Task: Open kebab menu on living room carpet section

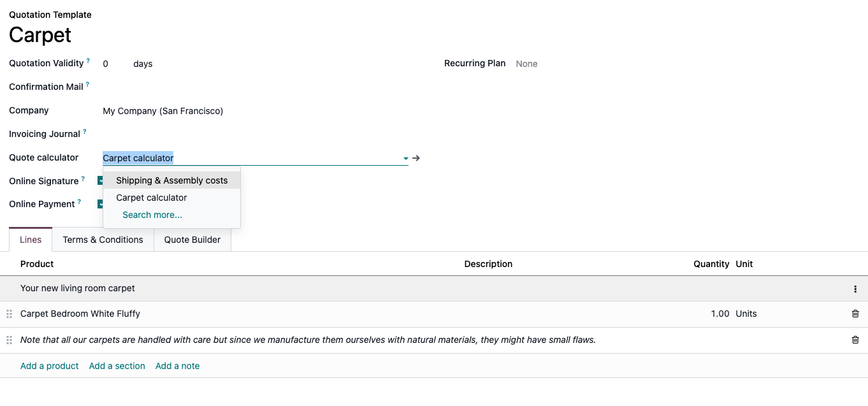Action: tap(855, 289)
